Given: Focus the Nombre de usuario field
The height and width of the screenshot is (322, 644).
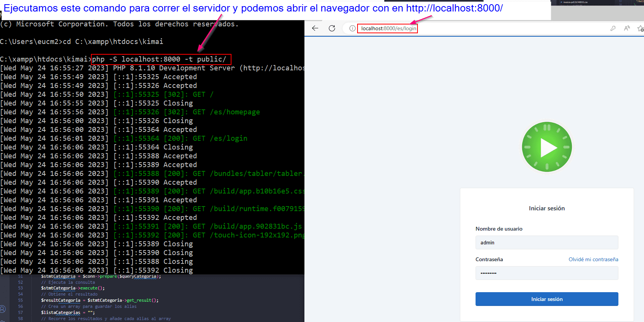Looking at the screenshot, I should point(547,242).
